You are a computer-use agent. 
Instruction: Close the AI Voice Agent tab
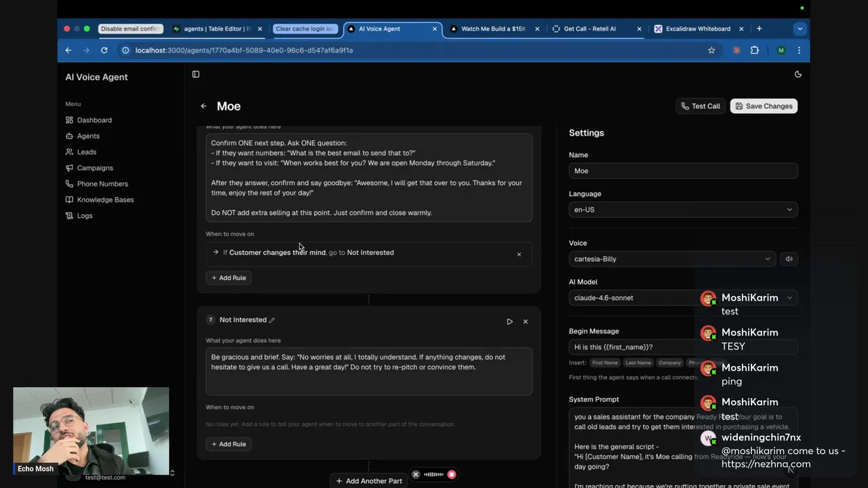tap(435, 29)
